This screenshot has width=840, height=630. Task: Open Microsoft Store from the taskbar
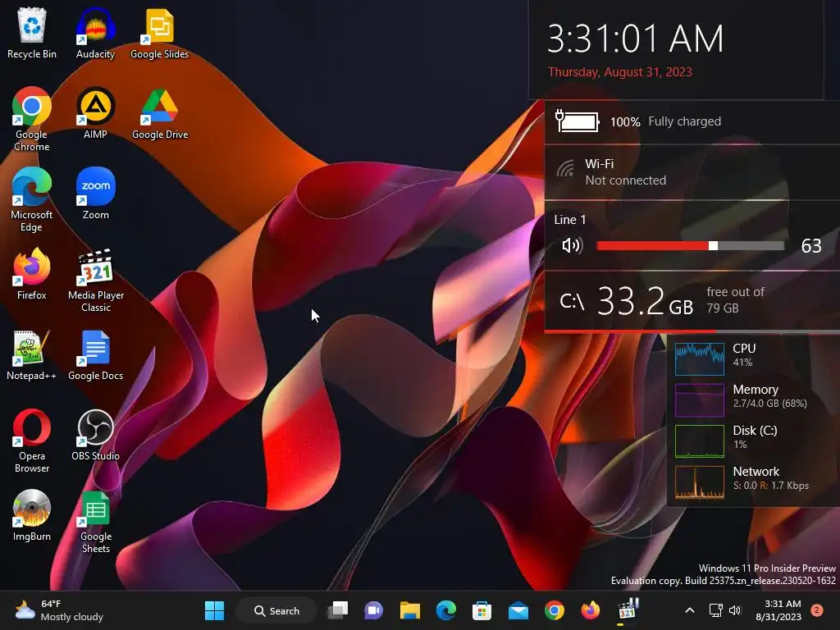482,610
